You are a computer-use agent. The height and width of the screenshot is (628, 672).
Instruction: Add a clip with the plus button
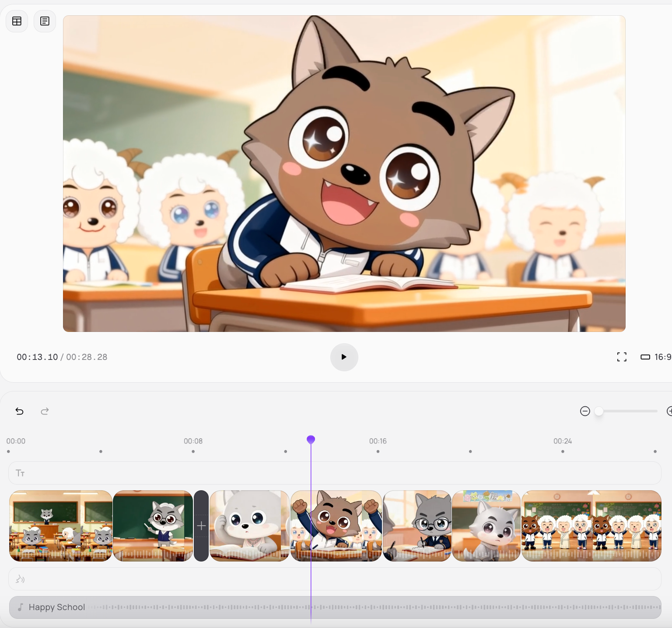click(201, 526)
